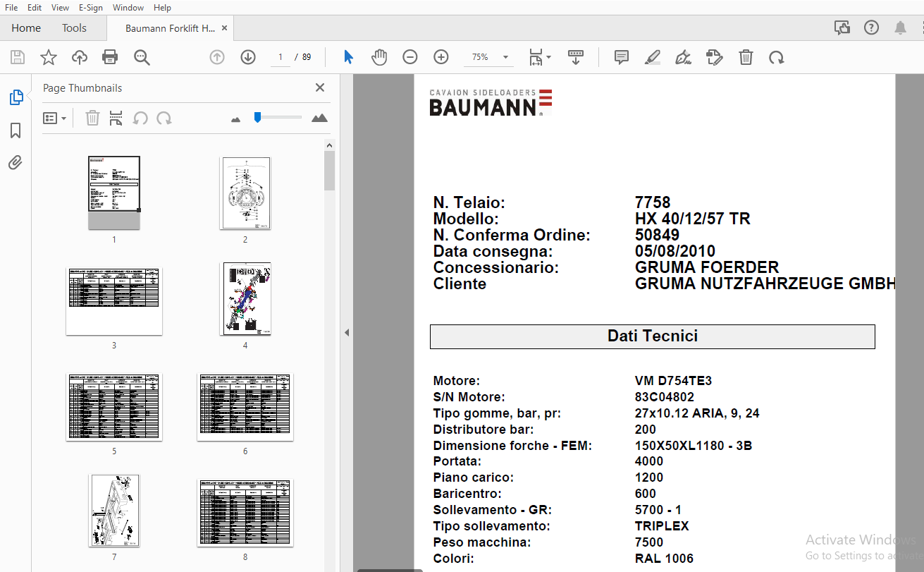The height and width of the screenshot is (572, 924).
Task: Open the Window menu
Action: pyautogui.click(x=128, y=7)
